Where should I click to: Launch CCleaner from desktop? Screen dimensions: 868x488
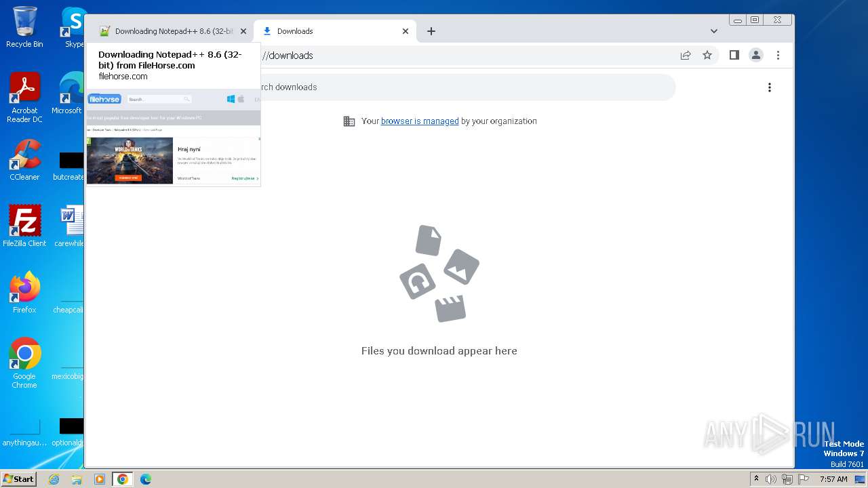click(24, 160)
